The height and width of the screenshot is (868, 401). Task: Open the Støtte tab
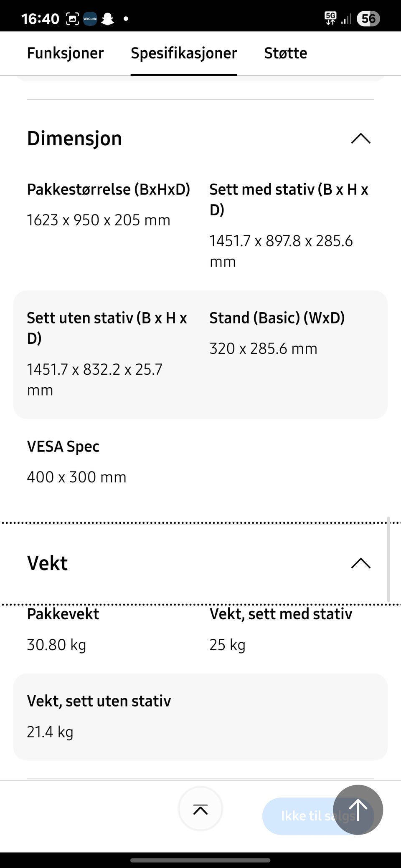click(286, 53)
